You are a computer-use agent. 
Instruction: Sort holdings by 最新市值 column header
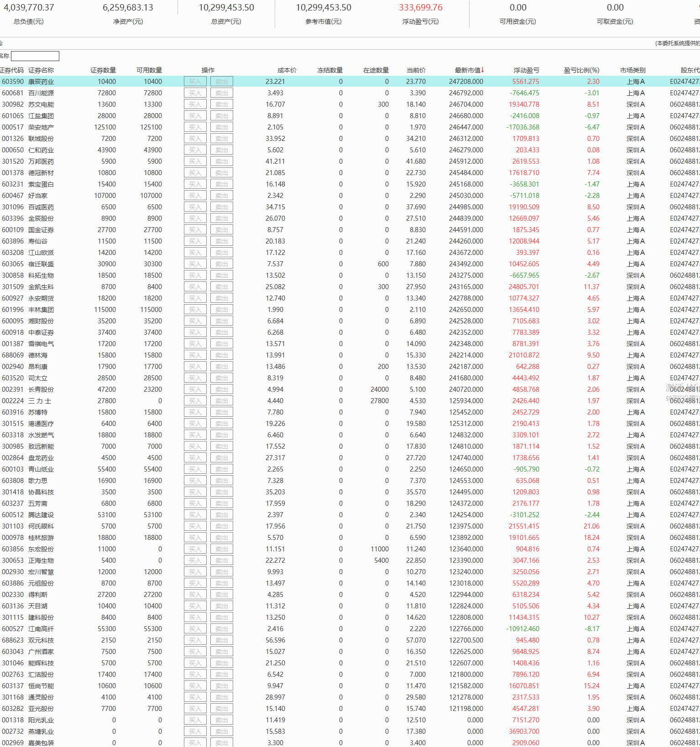pyautogui.click(x=469, y=70)
